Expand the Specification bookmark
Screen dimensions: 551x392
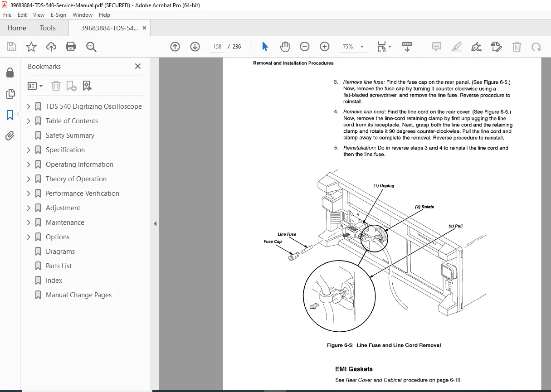click(x=29, y=150)
